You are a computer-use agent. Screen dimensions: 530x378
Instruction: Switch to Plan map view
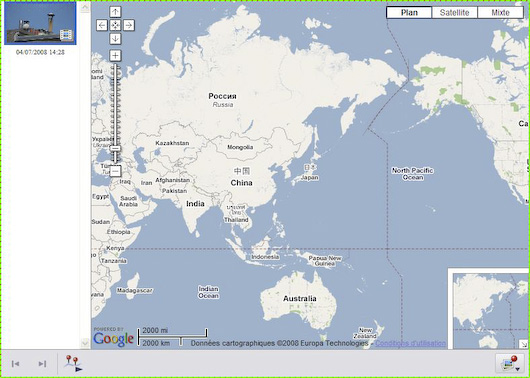[409, 13]
